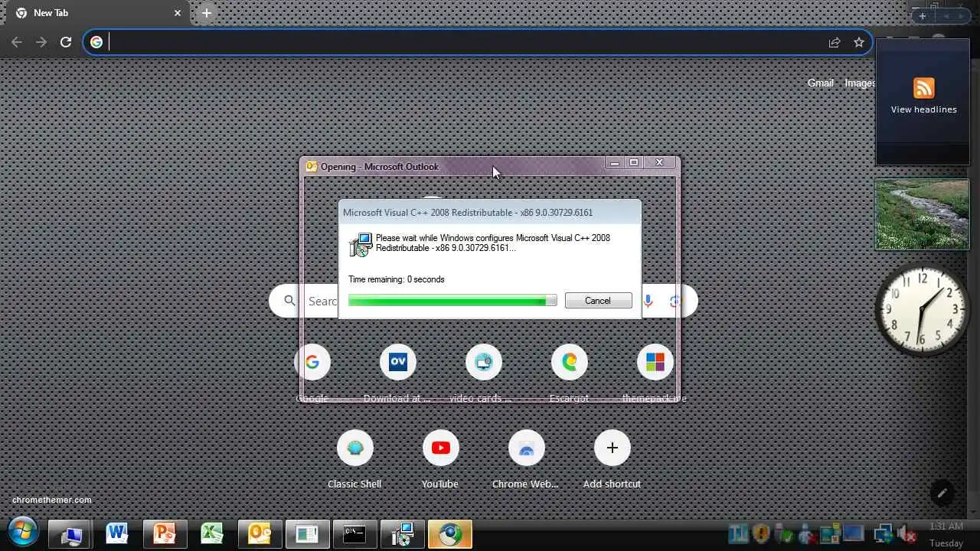The width and height of the screenshot is (980, 551).
Task: Start voice search with microphone icon
Action: tap(648, 301)
